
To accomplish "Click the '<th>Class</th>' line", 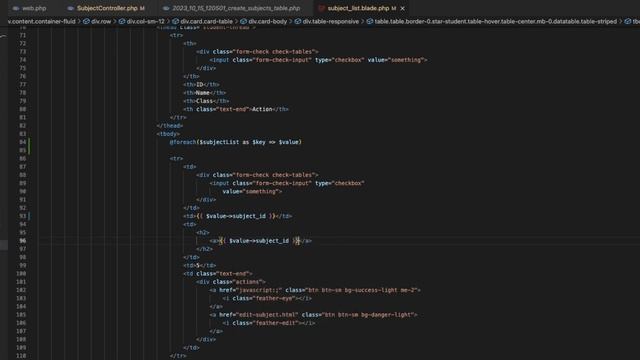I will coord(206,101).
